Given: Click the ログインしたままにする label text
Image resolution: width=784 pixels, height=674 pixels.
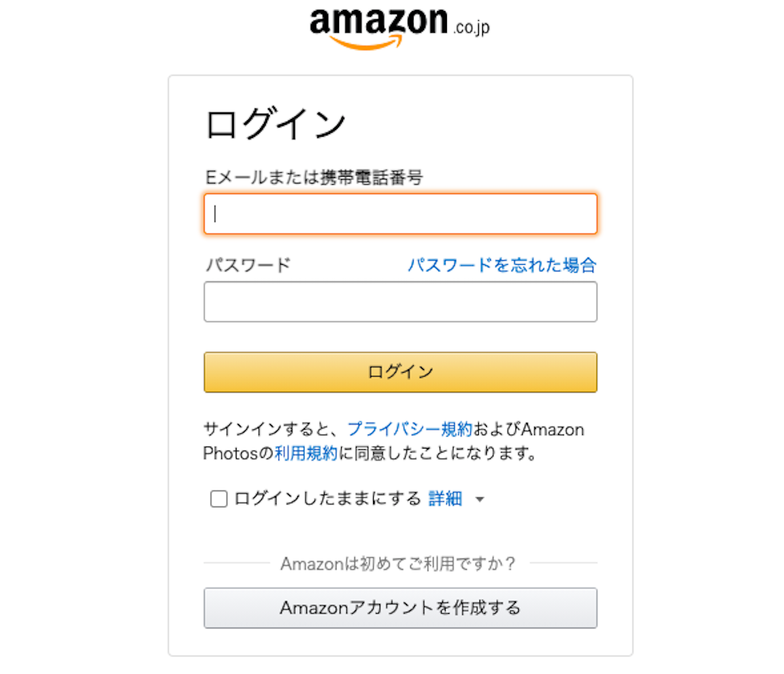Looking at the screenshot, I should click(327, 499).
